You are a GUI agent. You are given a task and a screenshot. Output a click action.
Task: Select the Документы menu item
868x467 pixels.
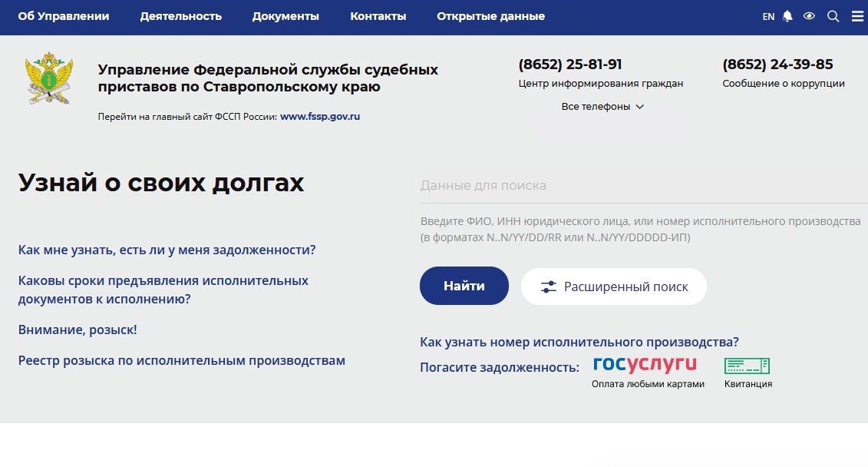pyautogui.click(x=285, y=16)
